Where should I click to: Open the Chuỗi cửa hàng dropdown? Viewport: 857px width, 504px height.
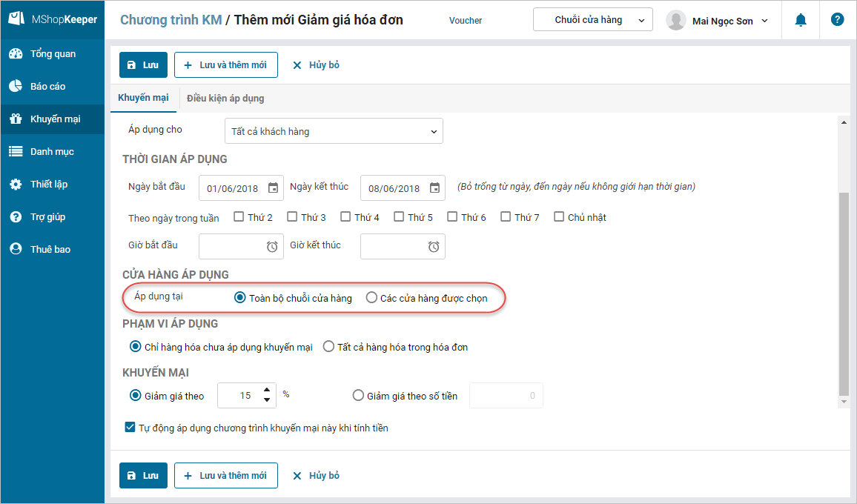pyautogui.click(x=592, y=20)
